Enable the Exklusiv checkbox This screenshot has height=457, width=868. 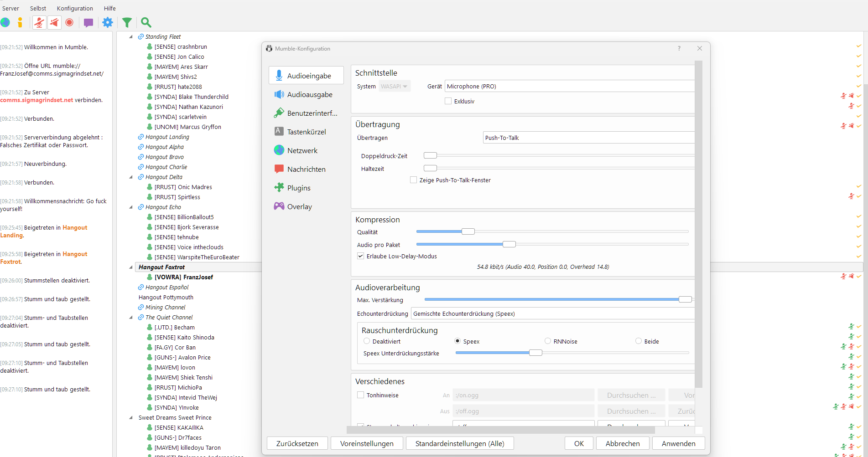tap(448, 101)
